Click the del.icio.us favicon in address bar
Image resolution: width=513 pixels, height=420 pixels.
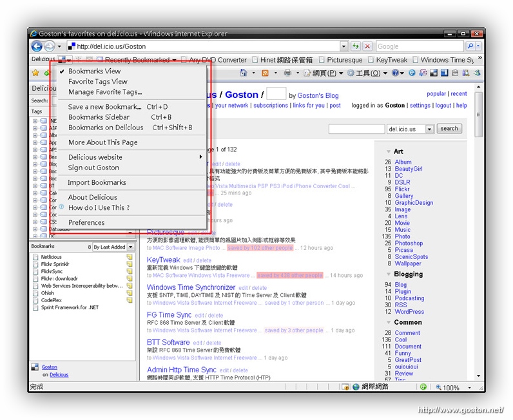(72, 46)
